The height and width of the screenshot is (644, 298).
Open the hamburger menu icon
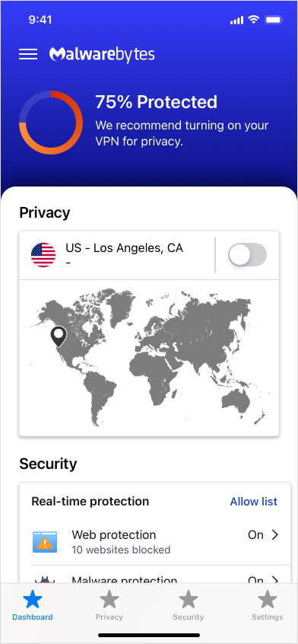click(28, 54)
